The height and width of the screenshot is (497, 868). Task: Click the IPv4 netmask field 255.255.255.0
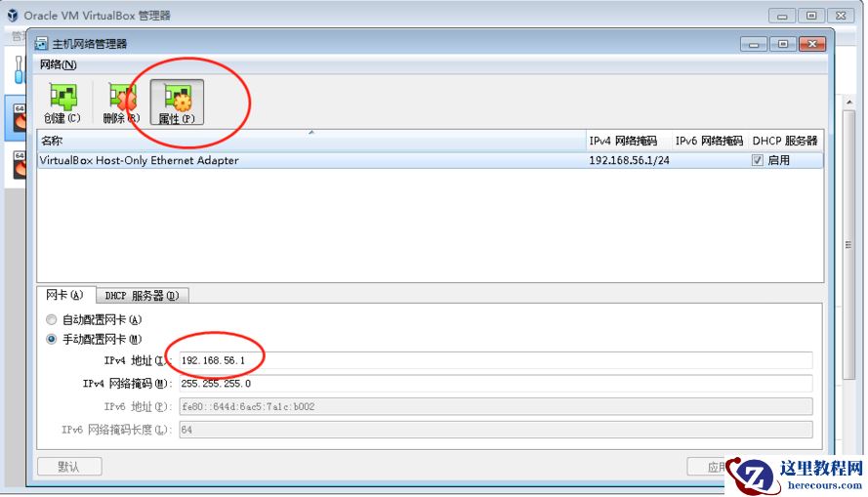click(x=495, y=384)
